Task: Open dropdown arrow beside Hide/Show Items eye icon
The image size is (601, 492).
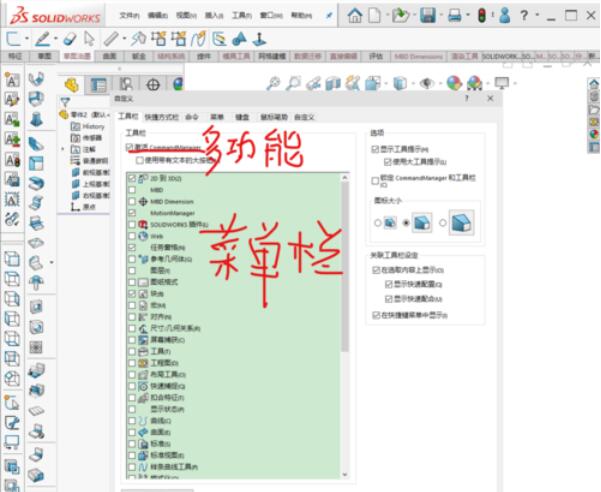Action: point(440,83)
